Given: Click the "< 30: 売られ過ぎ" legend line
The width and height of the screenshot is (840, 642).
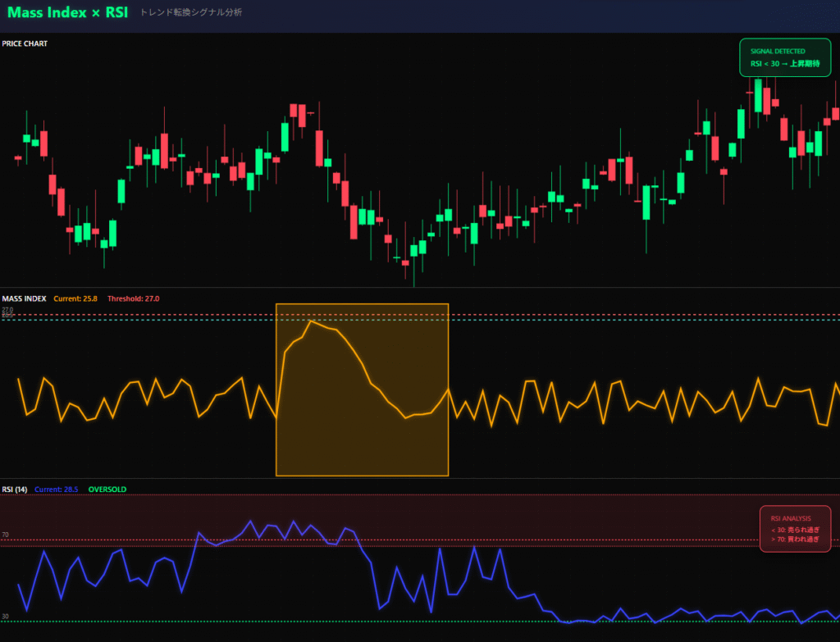Looking at the screenshot, I should 795,530.
